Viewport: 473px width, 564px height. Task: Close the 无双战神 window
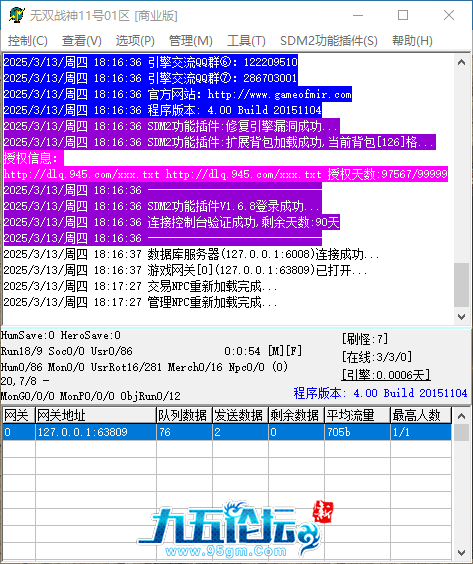click(x=449, y=15)
